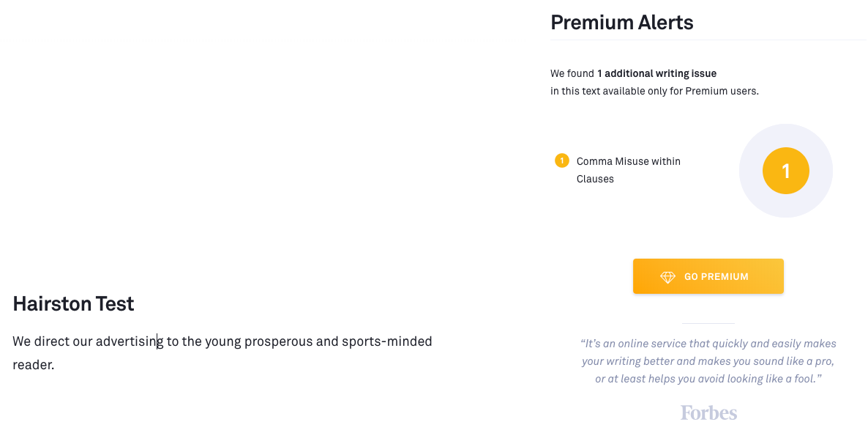Click the Forbes testimonial quote text
Image resolution: width=868 pixels, height=433 pixels.
(x=708, y=360)
